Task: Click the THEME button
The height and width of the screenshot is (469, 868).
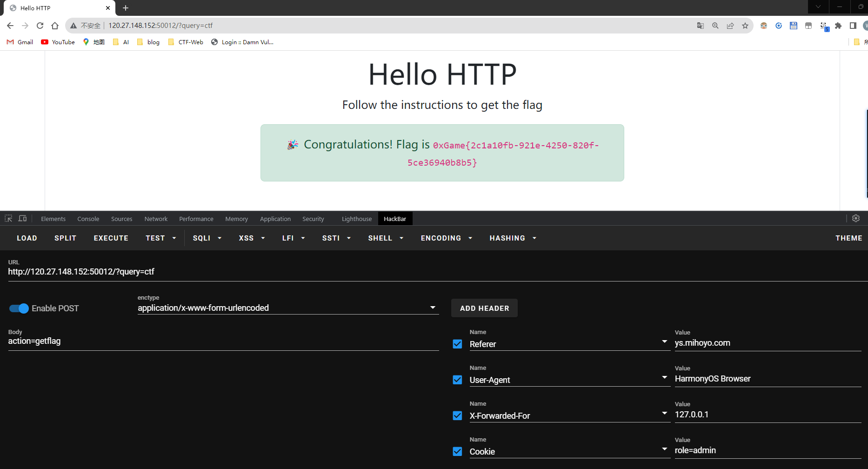Action: (849, 238)
